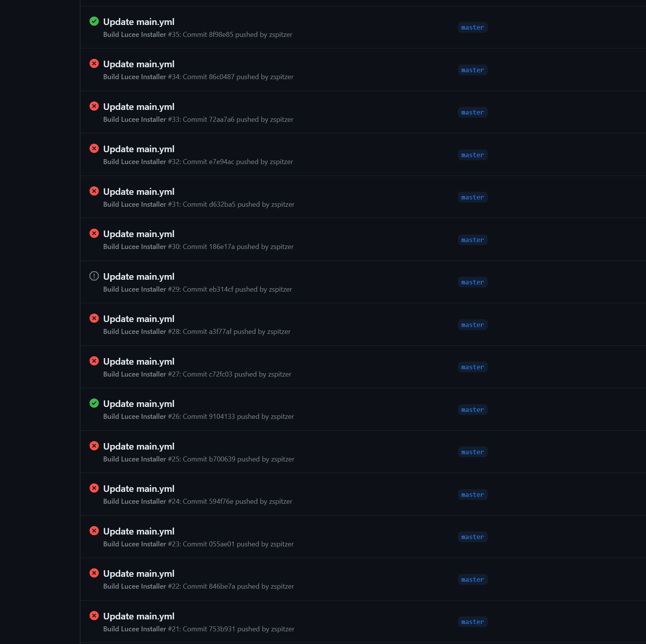The image size is (646, 644).
Task: Open Update main.yml run #30
Action: [x=139, y=234]
